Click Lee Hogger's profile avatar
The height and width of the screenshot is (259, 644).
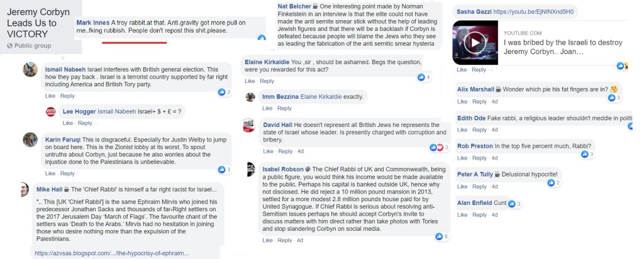click(51, 111)
